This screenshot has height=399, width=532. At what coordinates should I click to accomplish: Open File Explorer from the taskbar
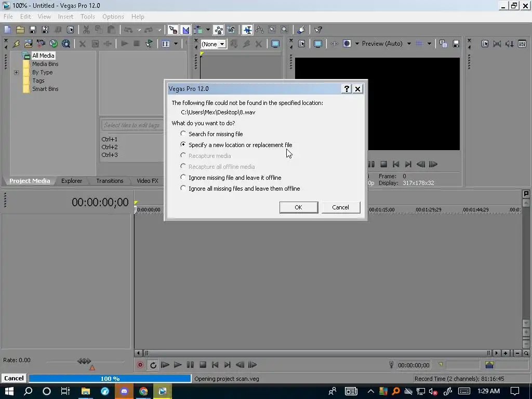(x=86, y=391)
